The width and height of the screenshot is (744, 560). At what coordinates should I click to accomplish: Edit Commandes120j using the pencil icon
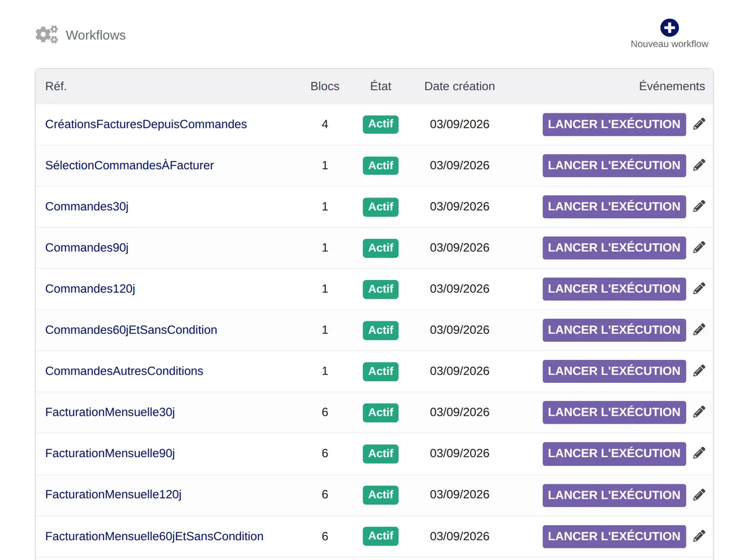click(x=699, y=289)
